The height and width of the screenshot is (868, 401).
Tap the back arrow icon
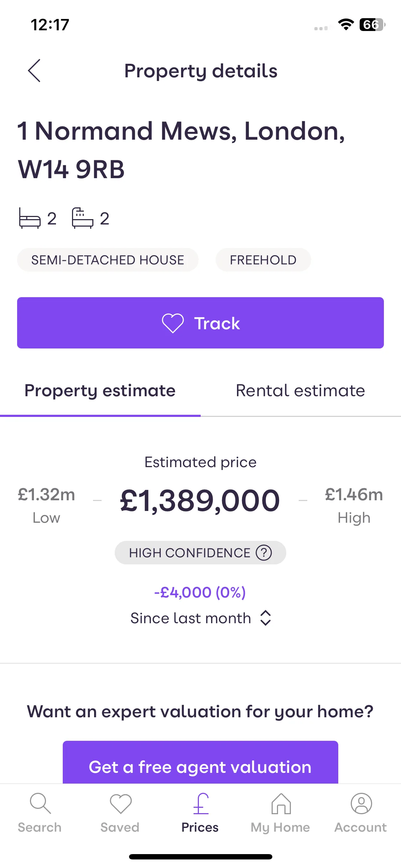pos(34,71)
